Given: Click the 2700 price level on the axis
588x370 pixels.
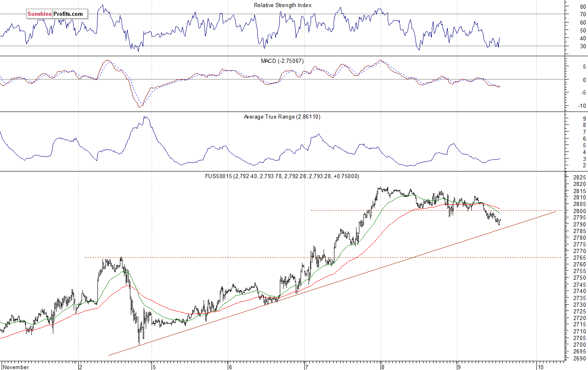Looking at the screenshot, I should [x=580, y=345].
